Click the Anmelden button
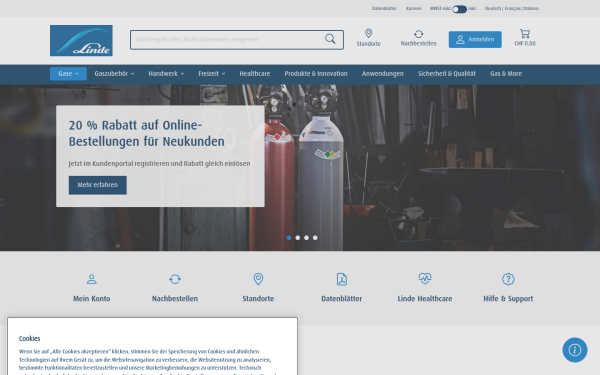This screenshot has width=600, height=375. point(475,39)
